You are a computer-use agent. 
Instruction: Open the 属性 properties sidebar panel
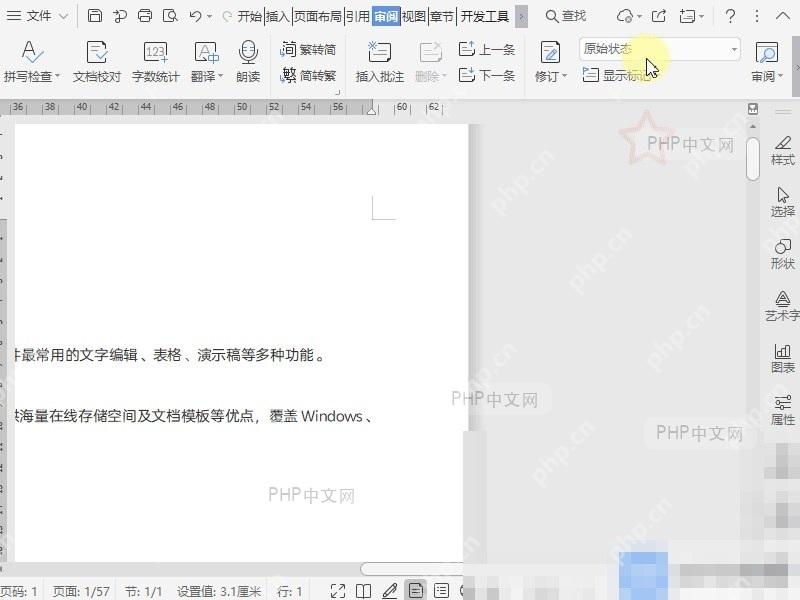[x=783, y=411]
